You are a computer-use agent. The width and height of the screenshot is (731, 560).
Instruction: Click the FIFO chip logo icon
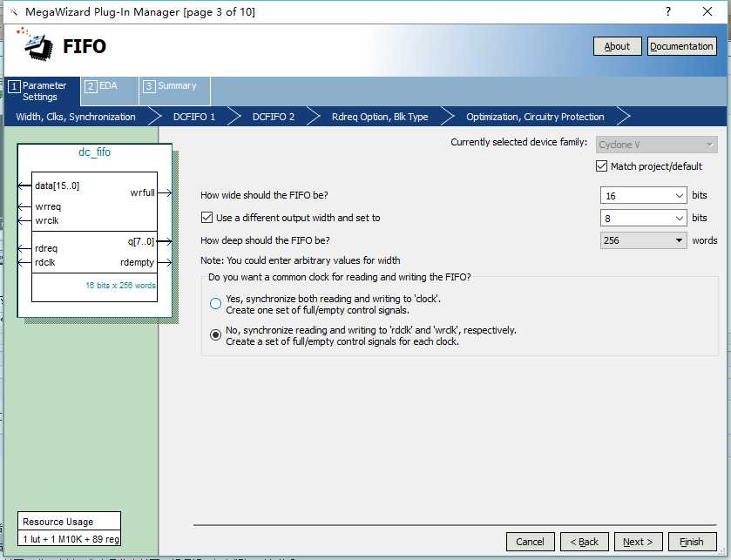point(35,44)
